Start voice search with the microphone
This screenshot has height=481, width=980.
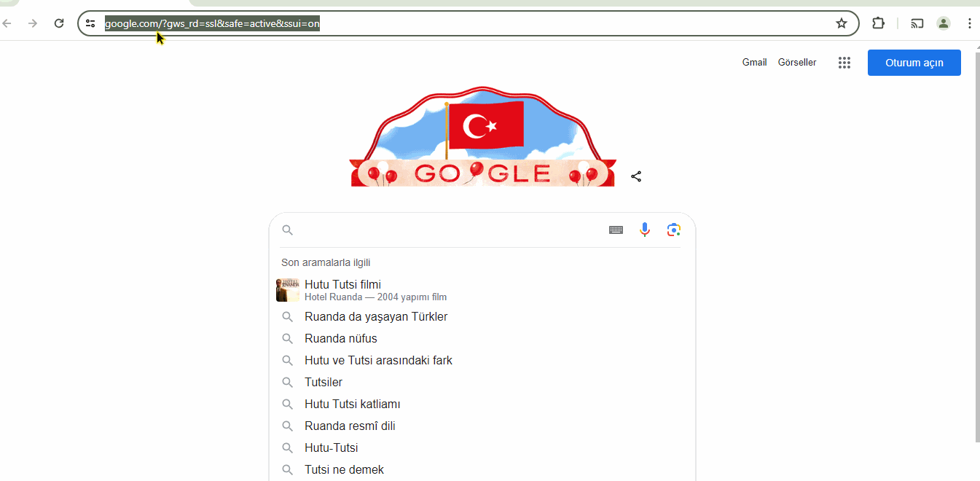point(645,230)
